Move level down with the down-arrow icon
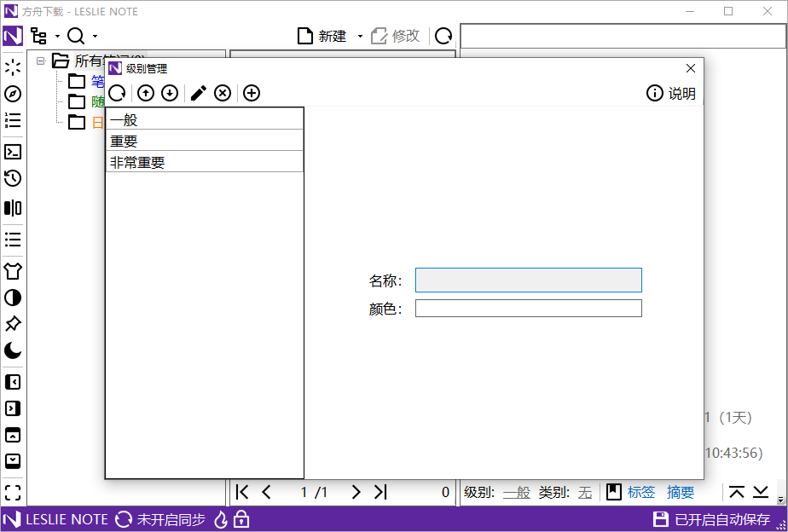The width and height of the screenshot is (788, 532). (x=169, y=93)
